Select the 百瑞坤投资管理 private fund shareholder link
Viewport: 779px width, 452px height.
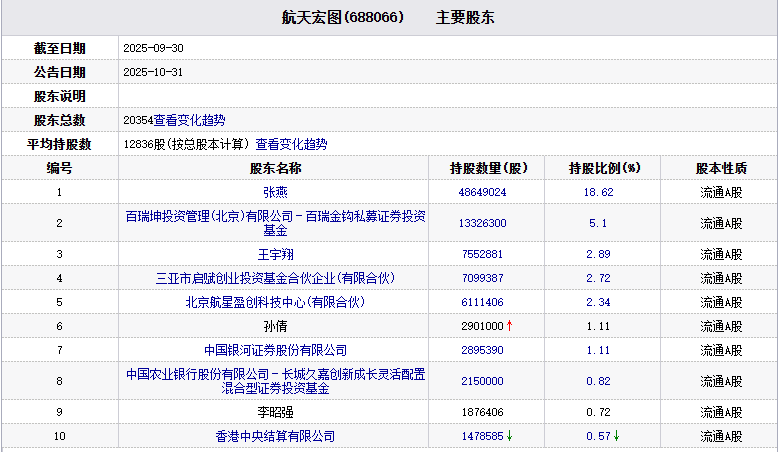275,222
